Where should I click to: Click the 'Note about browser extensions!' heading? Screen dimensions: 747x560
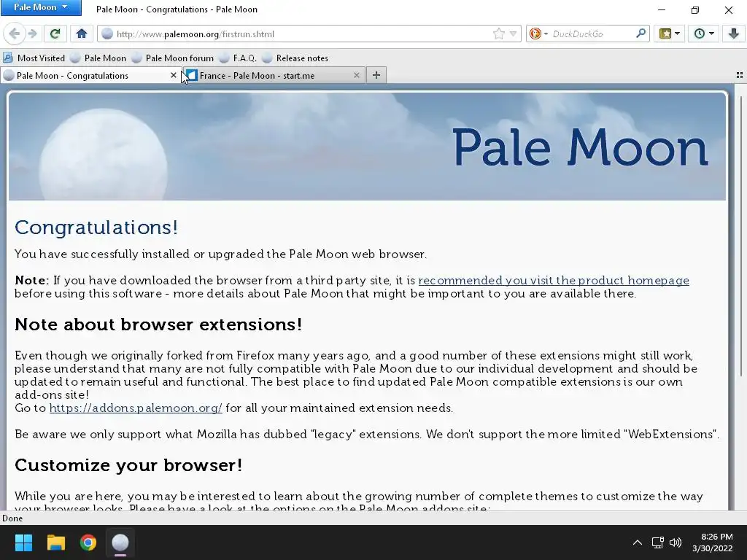[x=158, y=324]
